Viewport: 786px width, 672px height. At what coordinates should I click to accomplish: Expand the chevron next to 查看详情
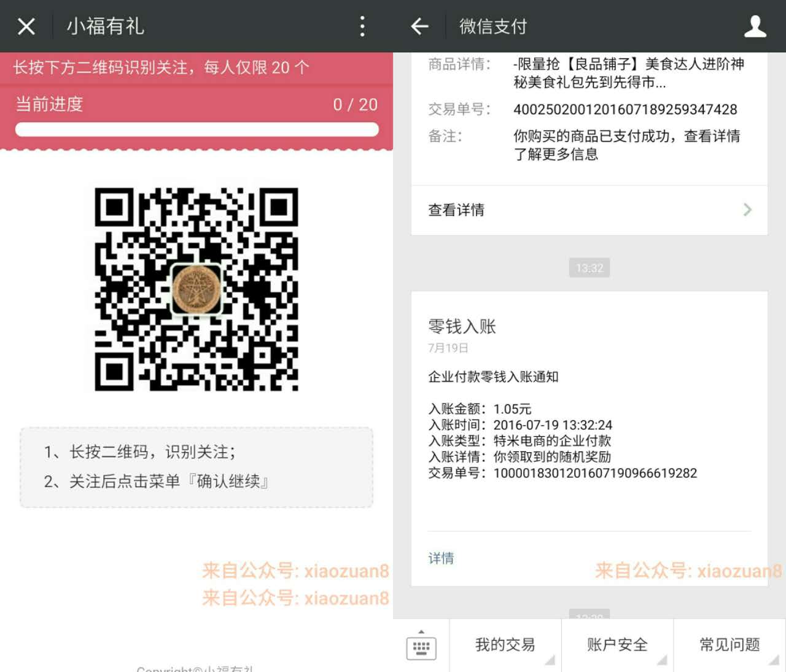tap(747, 210)
